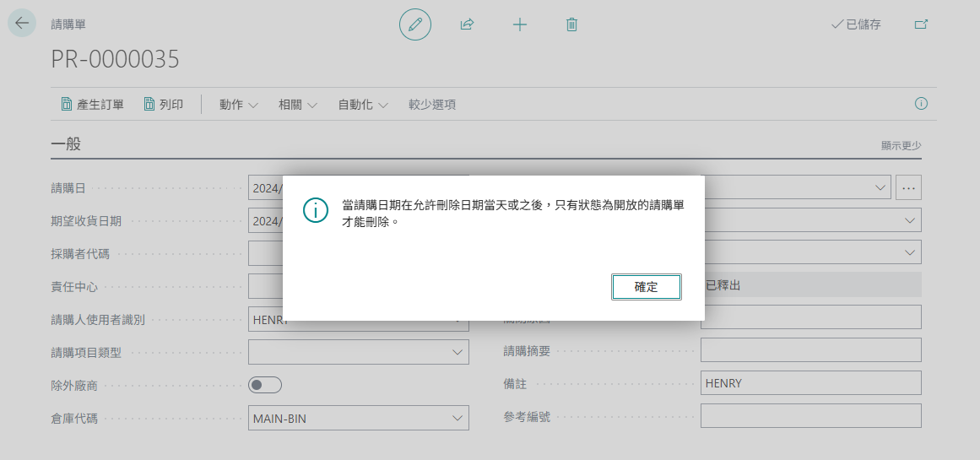The width and height of the screenshot is (980, 460).
Task: Click 較少選項 to show fewer options
Action: pyautogui.click(x=432, y=105)
